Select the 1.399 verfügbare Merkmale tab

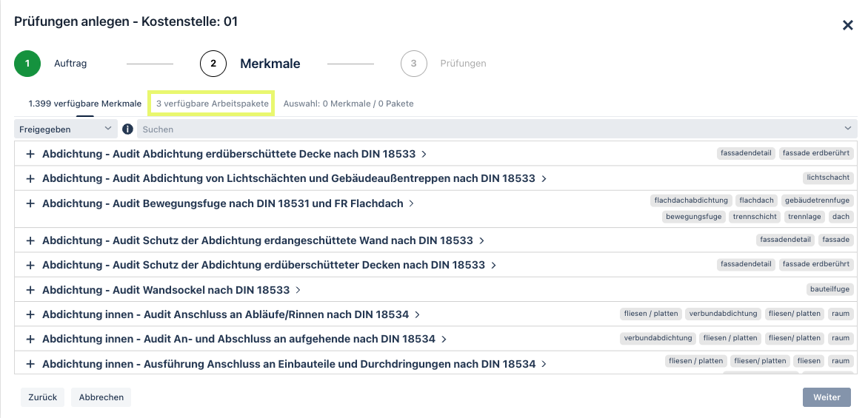click(84, 104)
